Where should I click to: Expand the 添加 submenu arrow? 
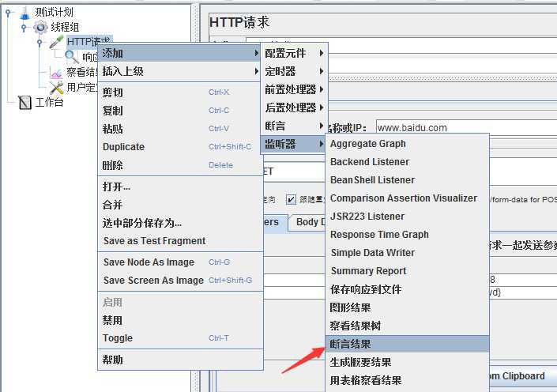click(256, 53)
